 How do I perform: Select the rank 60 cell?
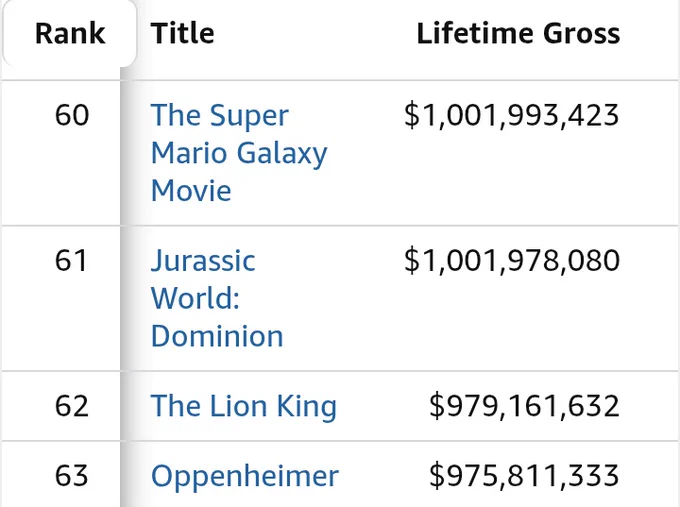click(x=72, y=115)
